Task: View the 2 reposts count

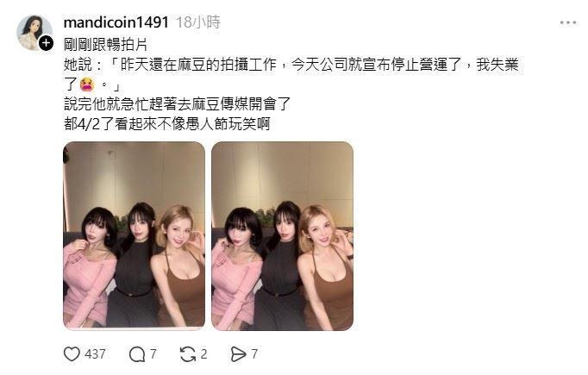Action: (x=203, y=354)
